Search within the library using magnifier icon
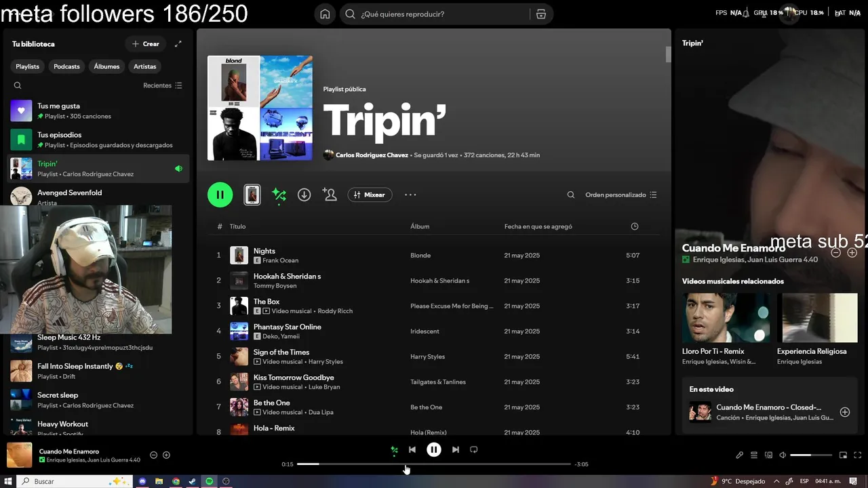 pos(18,85)
